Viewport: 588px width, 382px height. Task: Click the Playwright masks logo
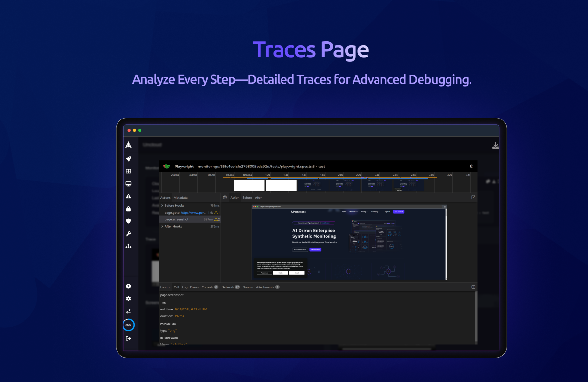(x=166, y=167)
